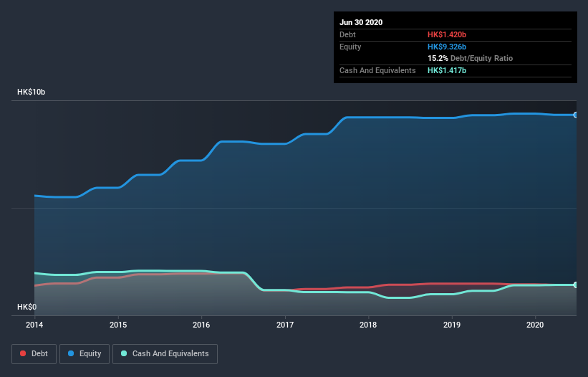The height and width of the screenshot is (377, 588).
Task: Click the blue Equity endpoint marker
Action: point(576,115)
